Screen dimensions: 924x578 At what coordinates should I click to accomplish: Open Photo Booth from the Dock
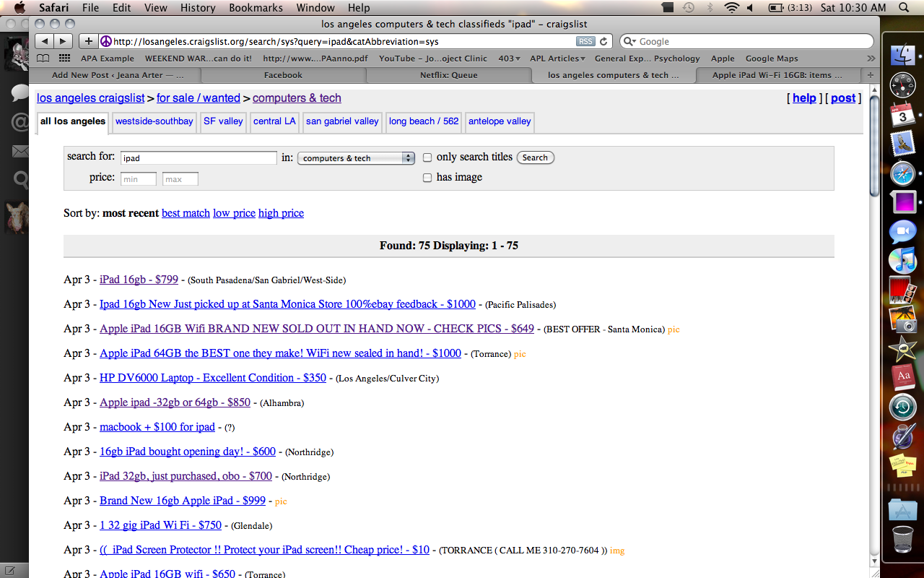(x=902, y=290)
